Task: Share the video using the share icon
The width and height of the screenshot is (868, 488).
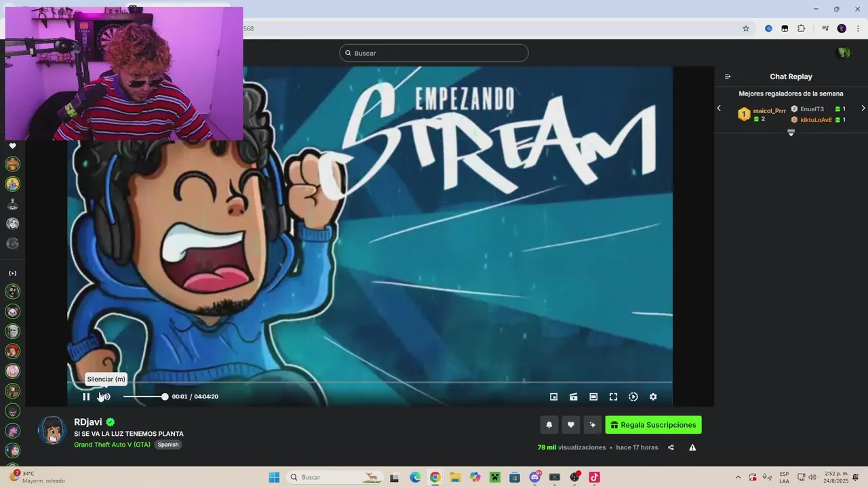Action: [671, 447]
